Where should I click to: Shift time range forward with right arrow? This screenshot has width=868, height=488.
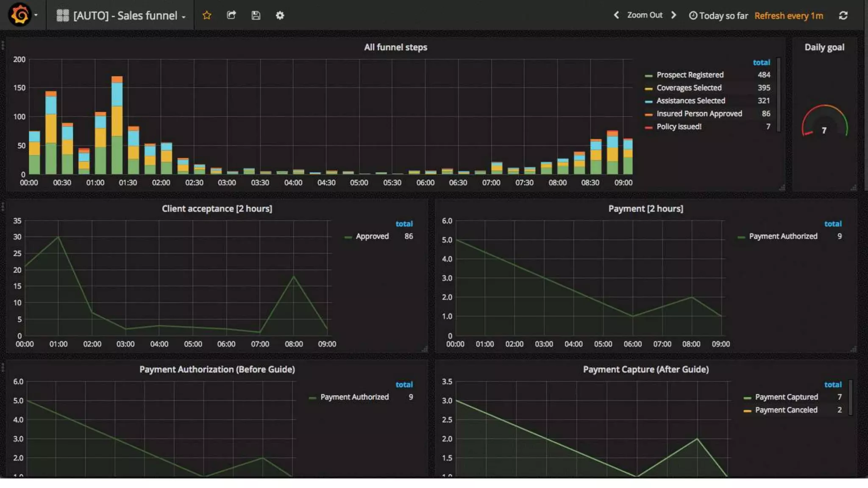click(x=674, y=15)
